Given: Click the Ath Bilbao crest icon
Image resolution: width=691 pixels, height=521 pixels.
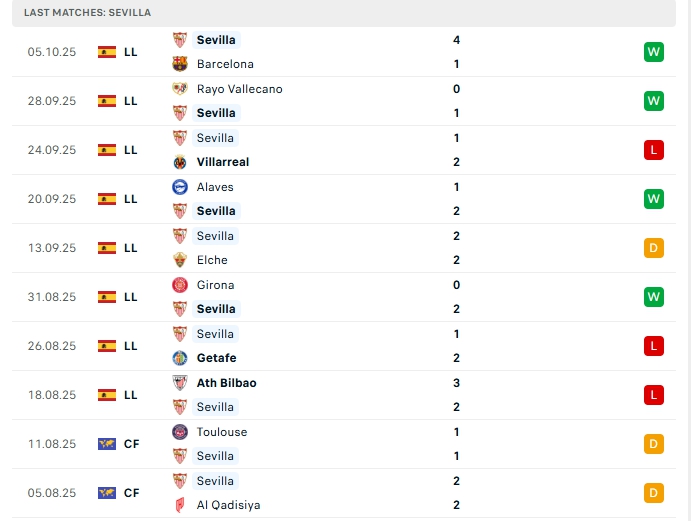Looking at the screenshot, I should [x=180, y=383].
